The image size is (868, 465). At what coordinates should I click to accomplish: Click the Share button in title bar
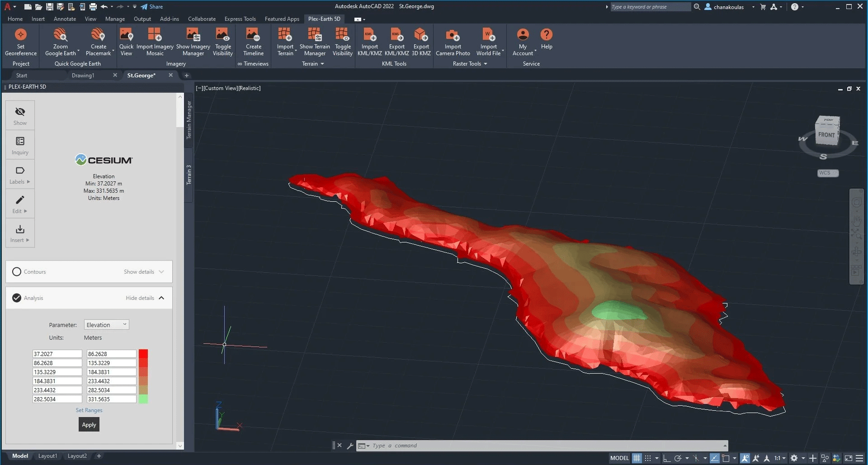pyautogui.click(x=152, y=7)
